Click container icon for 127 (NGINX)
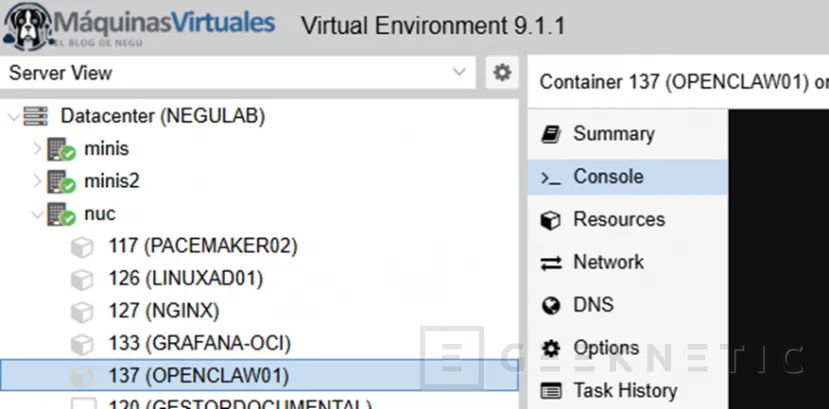This screenshot has height=409, width=829. point(82,312)
